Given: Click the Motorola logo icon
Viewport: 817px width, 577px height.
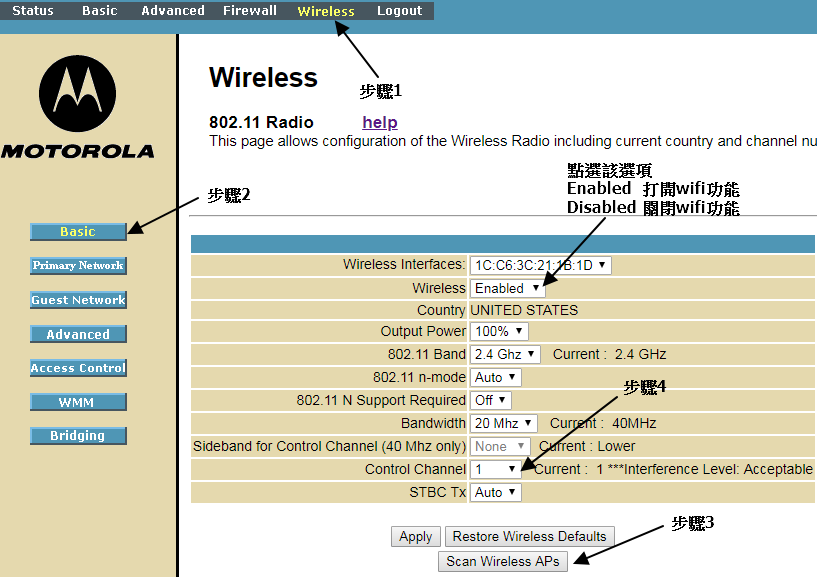Looking at the screenshot, I should [77, 94].
